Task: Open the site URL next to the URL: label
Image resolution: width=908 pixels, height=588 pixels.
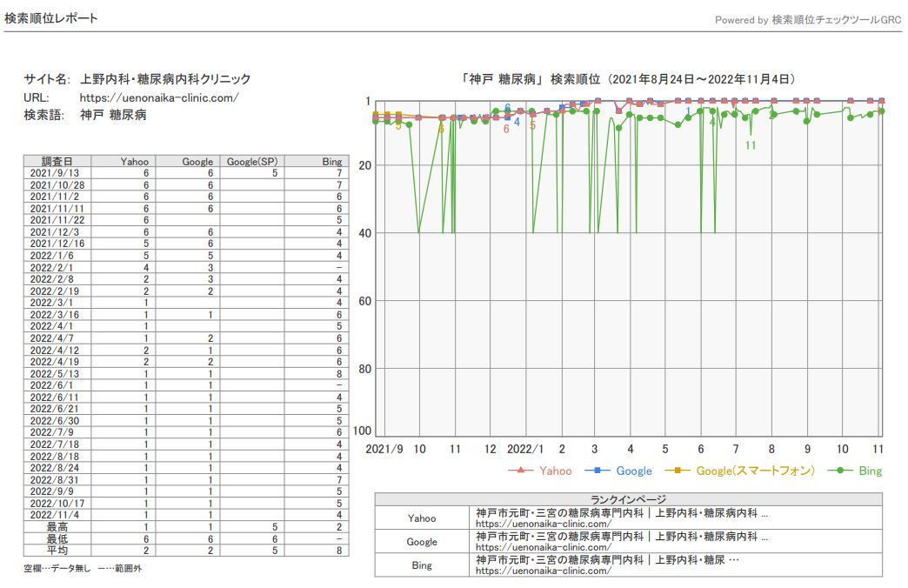Action: pyautogui.click(x=158, y=97)
